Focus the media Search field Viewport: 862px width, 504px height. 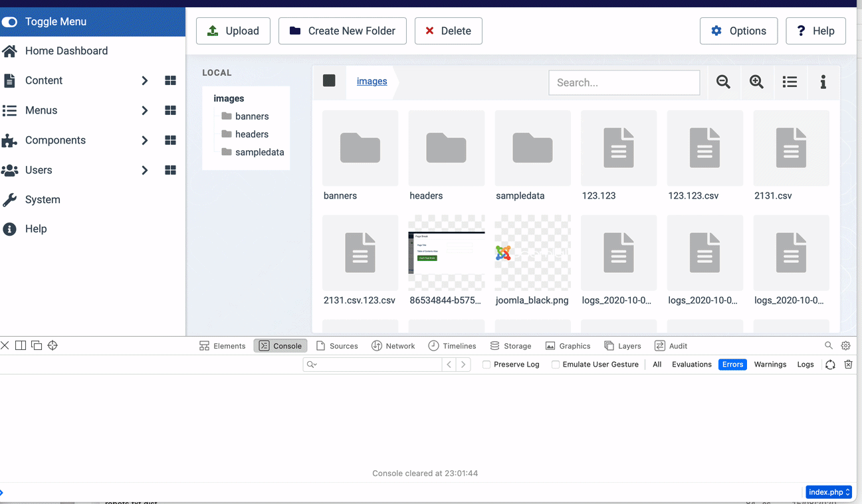click(x=624, y=82)
